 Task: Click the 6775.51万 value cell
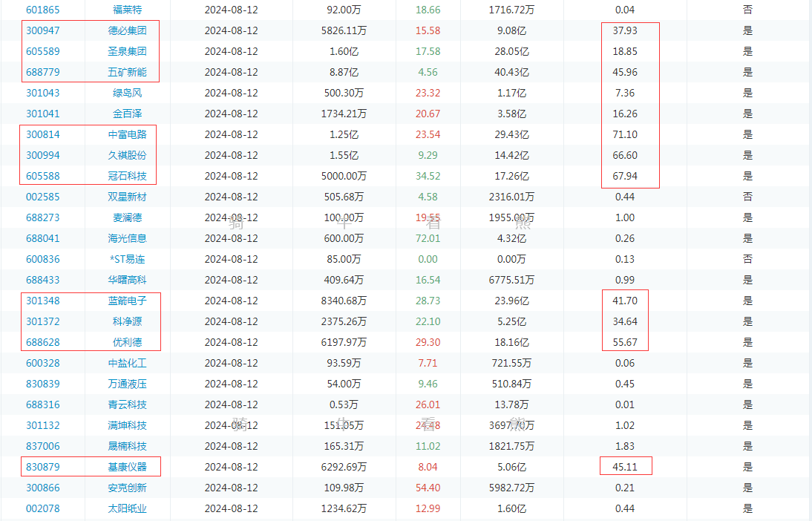(x=511, y=280)
